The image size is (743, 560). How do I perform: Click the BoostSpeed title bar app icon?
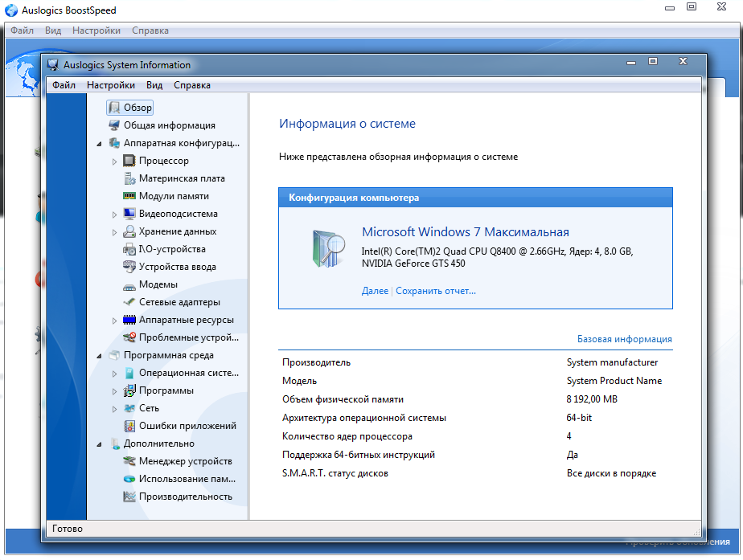[x=11, y=10]
